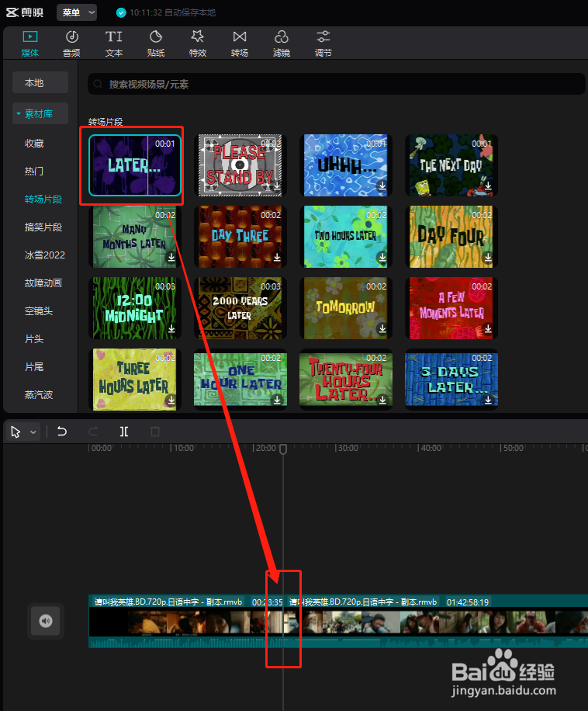Download MANY MONTHS LATER clip
Viewport: 588px width, 711px height.
[x=171, y=257]
